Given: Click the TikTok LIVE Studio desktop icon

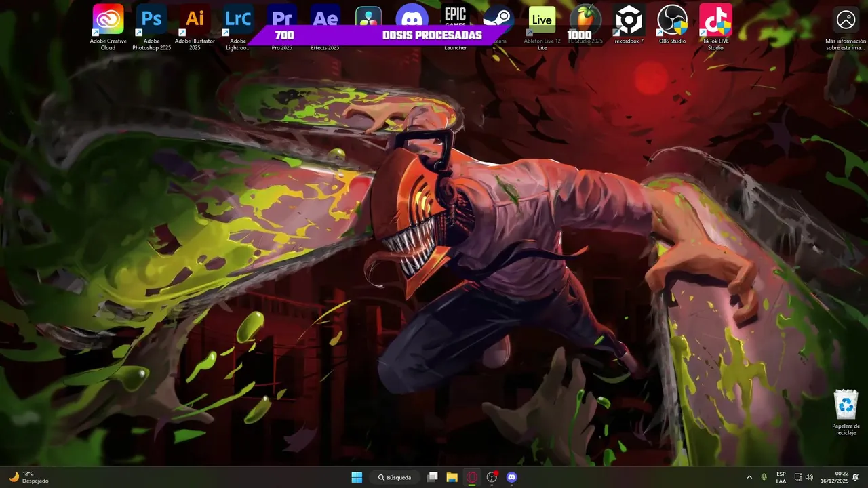Looking at the screenshot, I should click(x=716, y=26).
